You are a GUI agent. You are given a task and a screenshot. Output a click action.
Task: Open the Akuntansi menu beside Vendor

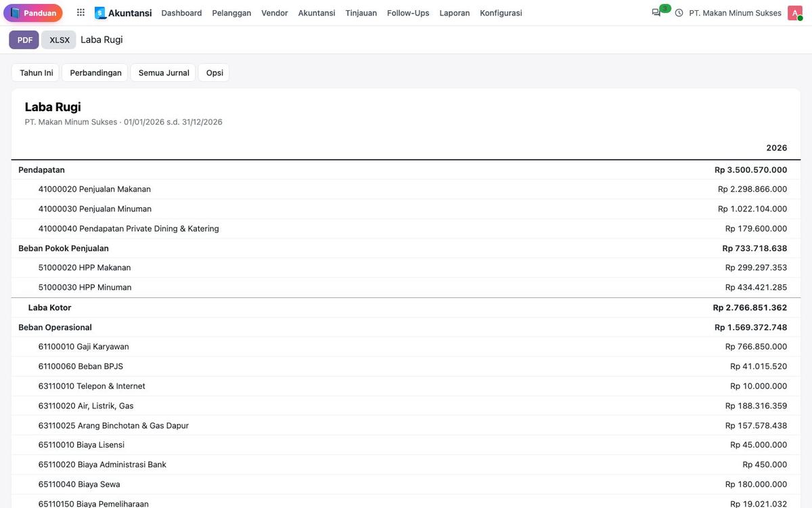click(317, 13)
